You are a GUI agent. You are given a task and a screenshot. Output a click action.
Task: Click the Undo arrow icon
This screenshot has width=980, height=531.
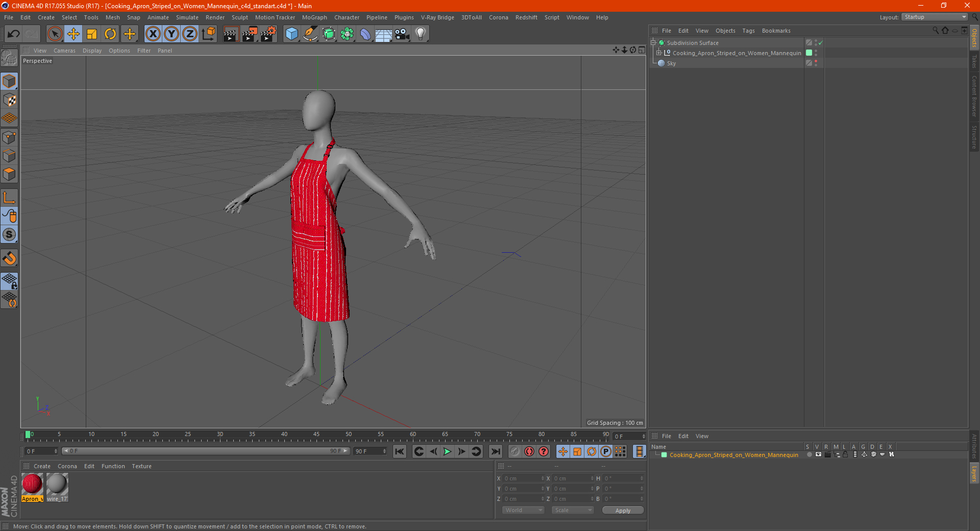[x=14, y=34]
